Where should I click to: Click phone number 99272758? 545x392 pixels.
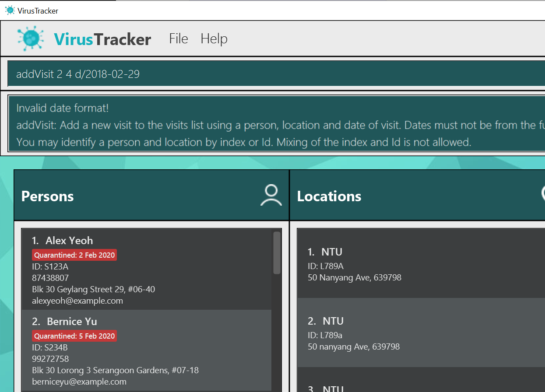coord(50,359)
